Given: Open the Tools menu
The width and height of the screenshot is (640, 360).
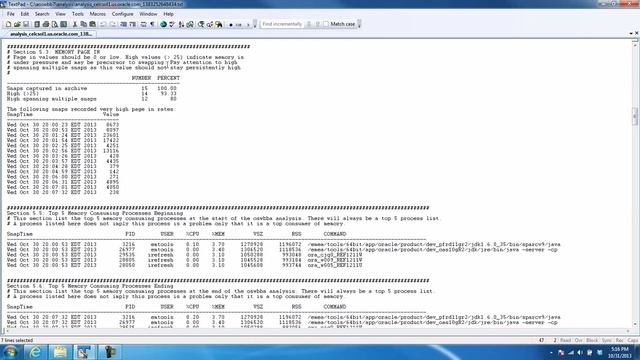Looking at the screenshot, I should click(x=78, y=14).
